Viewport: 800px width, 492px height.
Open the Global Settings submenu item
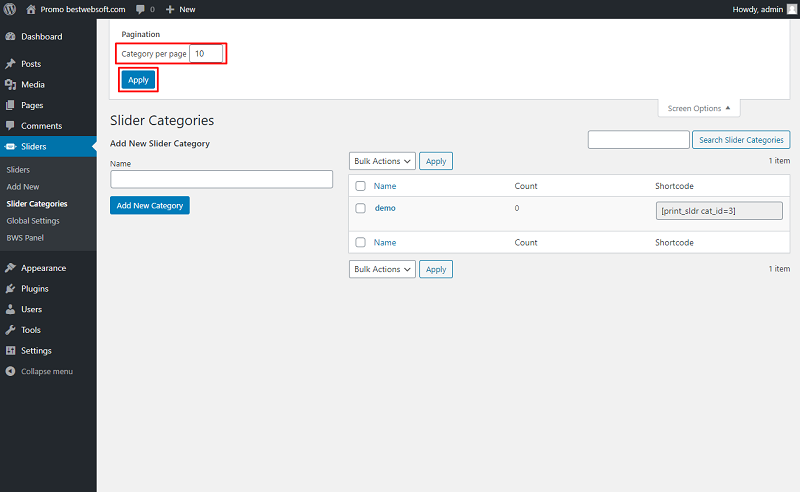(33, 220)
